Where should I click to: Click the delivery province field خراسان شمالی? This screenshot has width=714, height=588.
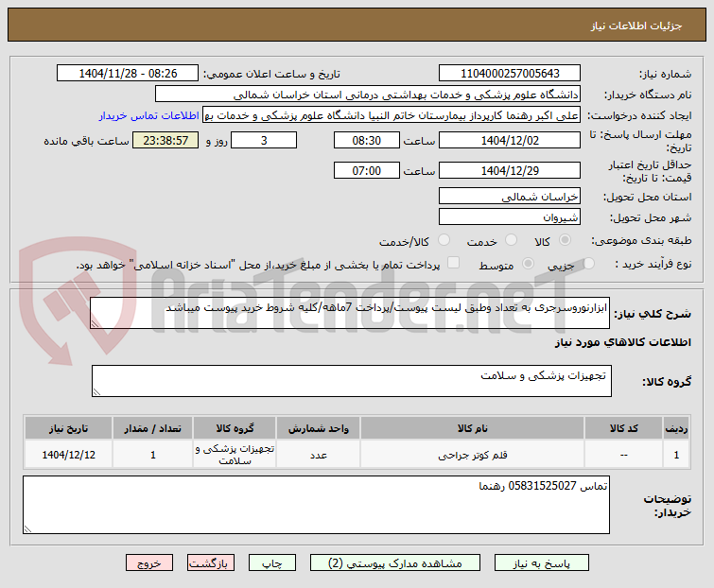pyautogui.click(x=510, y=196)
